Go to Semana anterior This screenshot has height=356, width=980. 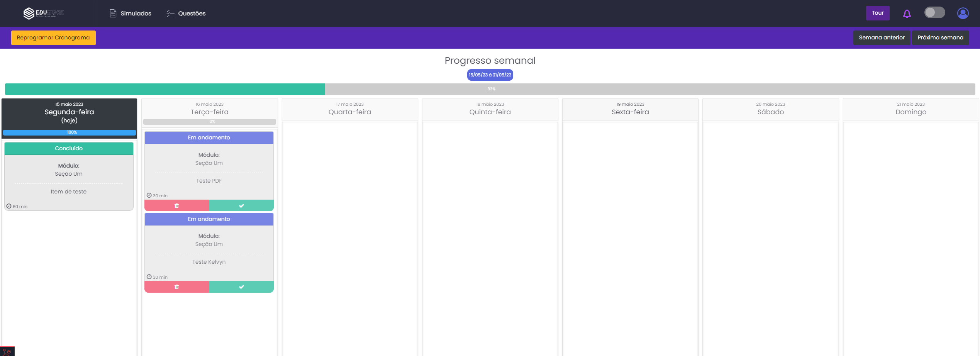click(x=882, y=38)
